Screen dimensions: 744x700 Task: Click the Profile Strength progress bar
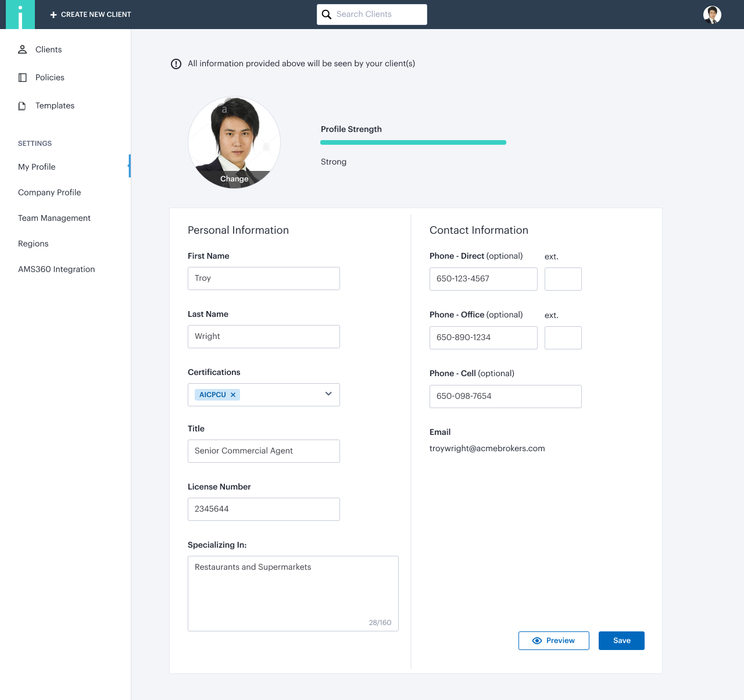click(x=413, y=142)
